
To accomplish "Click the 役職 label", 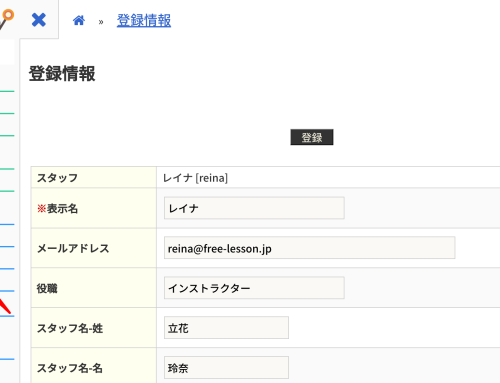I will 47,288.
